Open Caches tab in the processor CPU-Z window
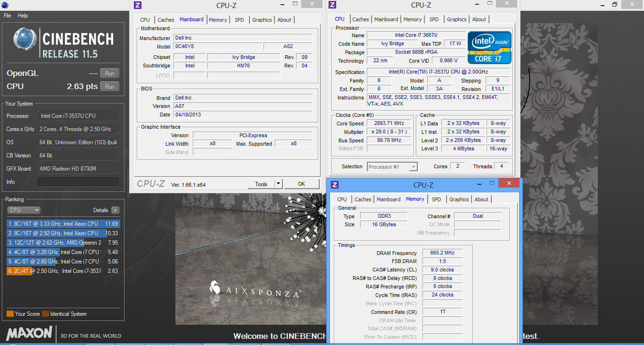The image size is (644, 345). point(361,19)
